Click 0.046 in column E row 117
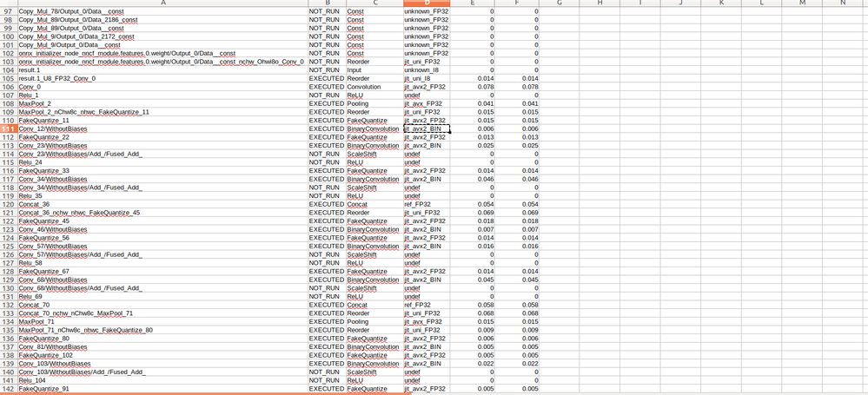The height and width of the screenshot is (395, 868). [472, 179]
